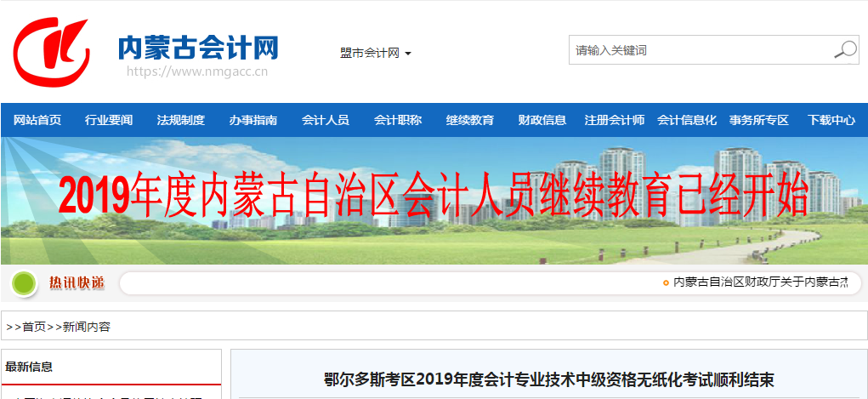Select 事务所专区 from navigation
Screen dimensions: 868x399
point(758,120)
